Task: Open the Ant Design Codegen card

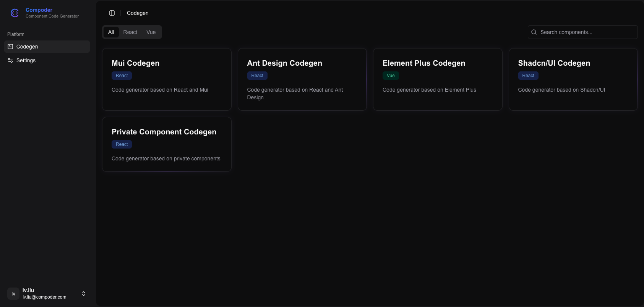Action: click(x=302, y=79)
